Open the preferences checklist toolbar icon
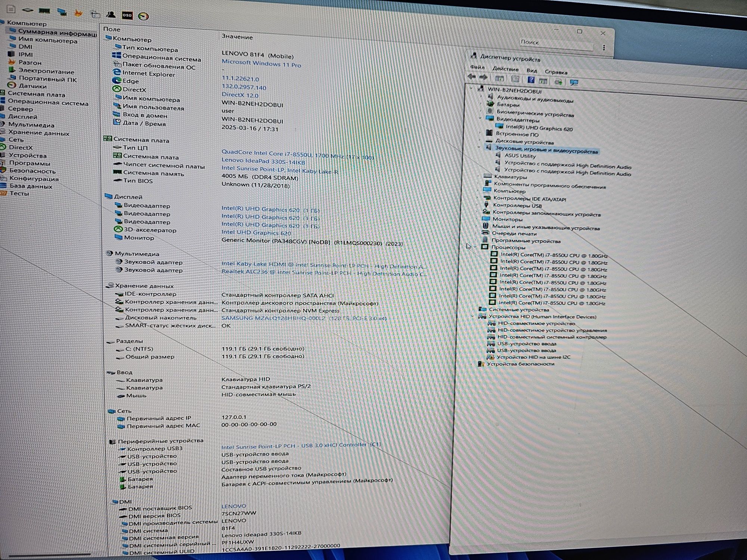Image resolution: width=747 pixels, height=560 pixels. point(96,15)
